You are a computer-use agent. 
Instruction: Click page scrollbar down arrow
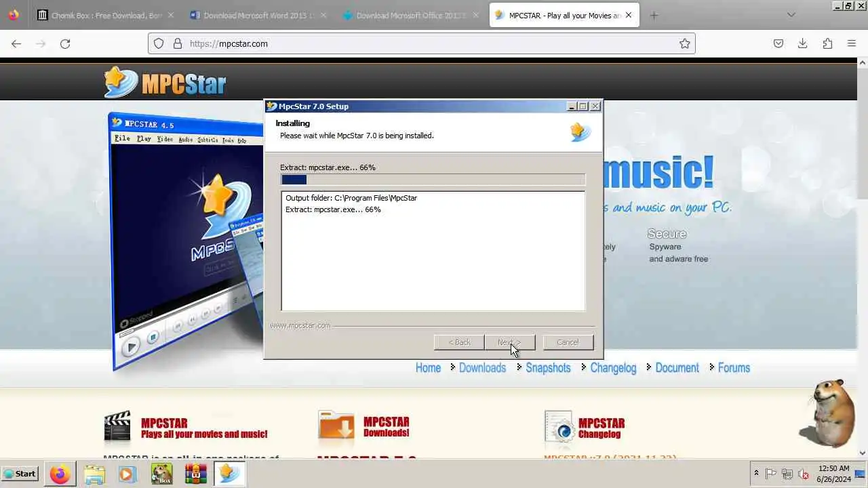863,453
